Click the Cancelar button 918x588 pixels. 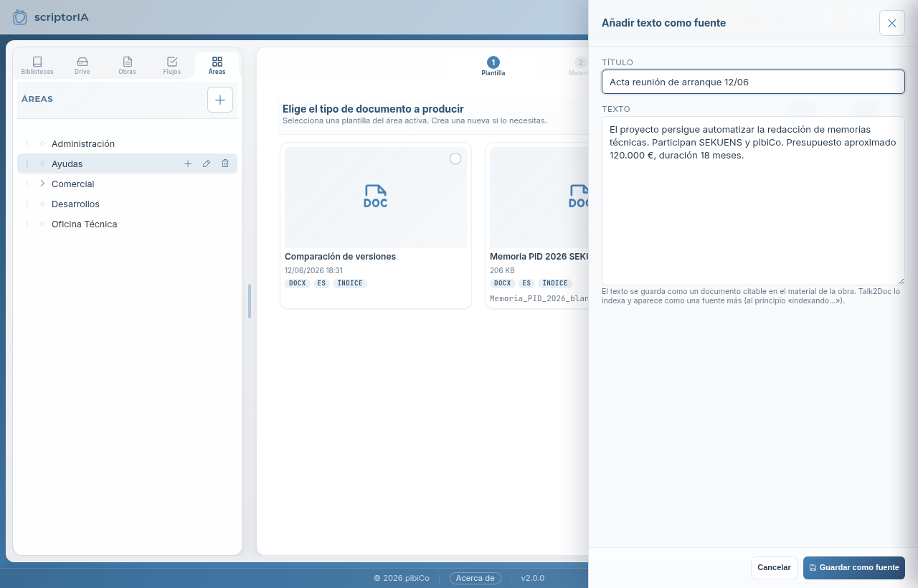[x=774, y=567]
